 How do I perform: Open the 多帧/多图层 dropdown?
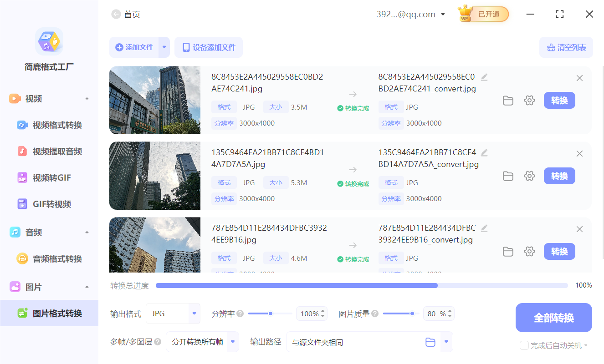(x=202, y=342)
